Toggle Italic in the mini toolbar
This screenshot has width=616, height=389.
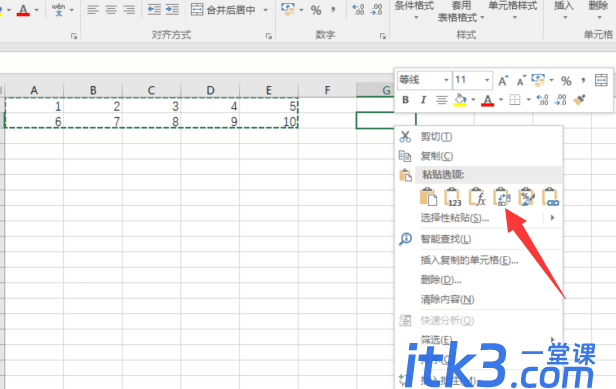point(423,100)
